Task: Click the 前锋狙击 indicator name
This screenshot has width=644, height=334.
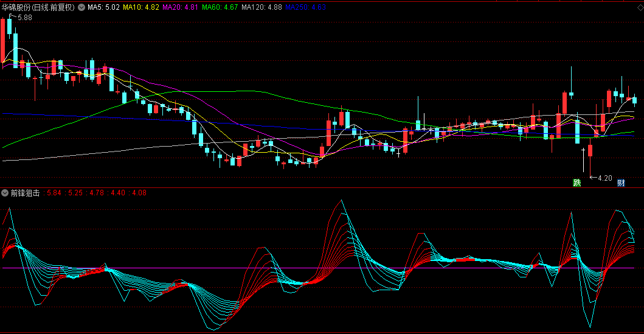Action: (25, 193)
